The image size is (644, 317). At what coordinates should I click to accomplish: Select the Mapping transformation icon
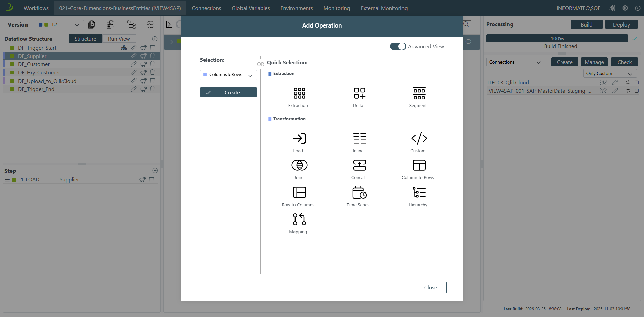point(299,219)
